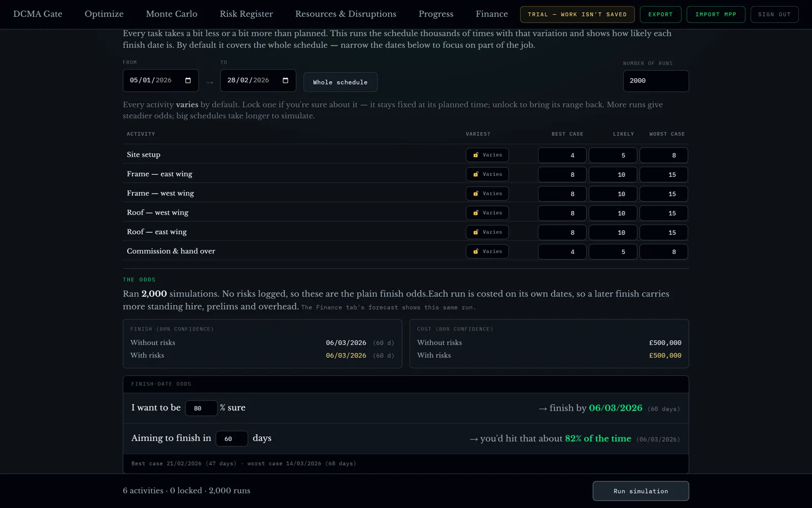Click the To date input 28/02/2026
The width and height of the screenshot is (812, 508).
click(258, 80)
